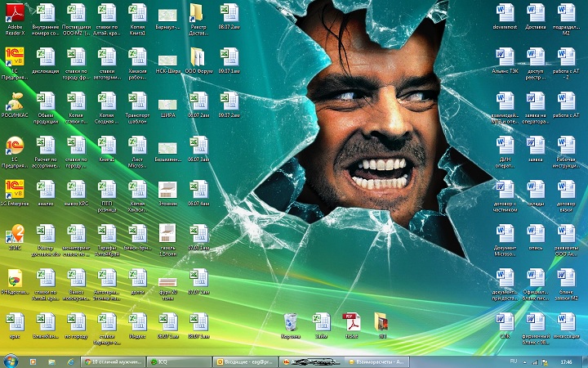Switch to 'Взаиморасчеты' taskbar window
Viewport: 588px width, 368px height.
pyautogui.click(x=376, y=362)
